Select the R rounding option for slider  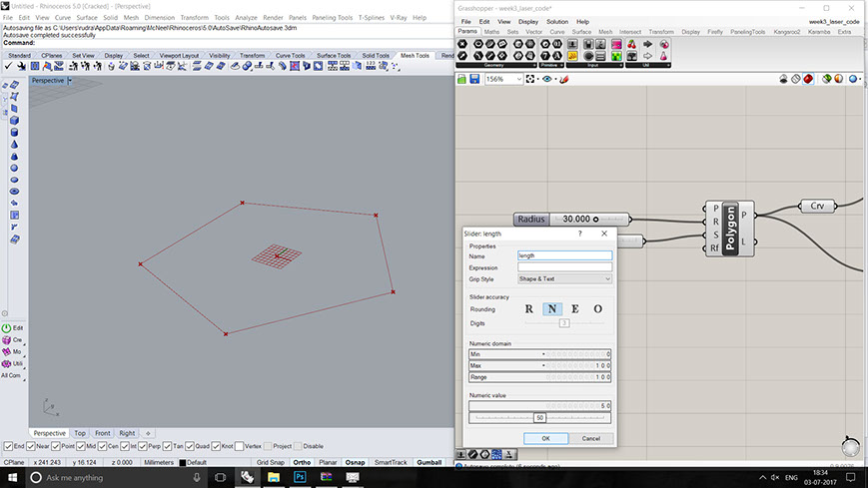coord(529,309)
